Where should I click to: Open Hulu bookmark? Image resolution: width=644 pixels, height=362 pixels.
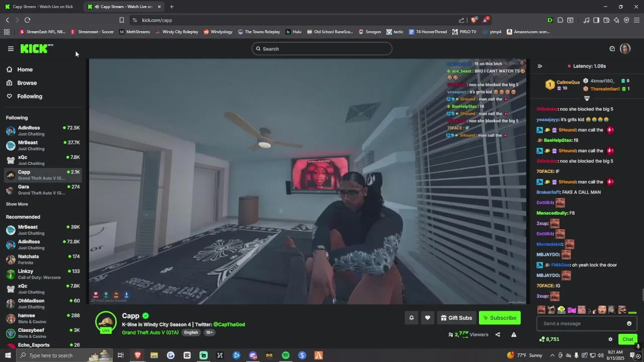click(x=293, y=32)
